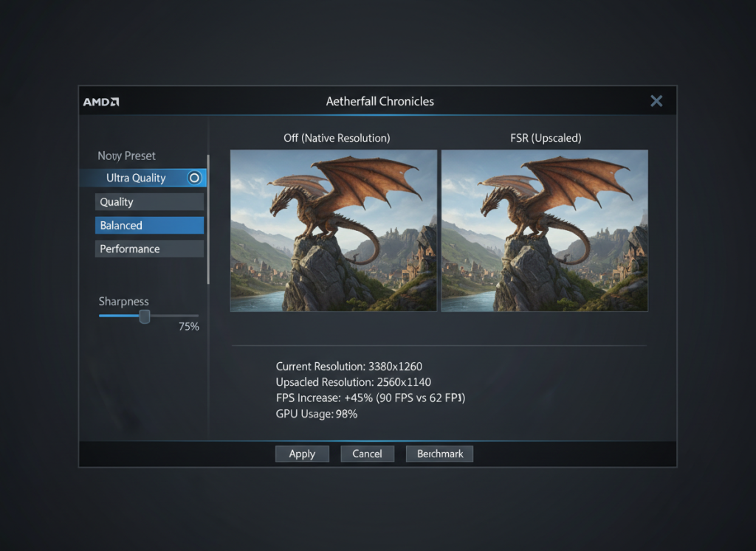The height and width of the screenshot is (551, 756).
Task: Click the AMD logo icon
Action: 100,102
